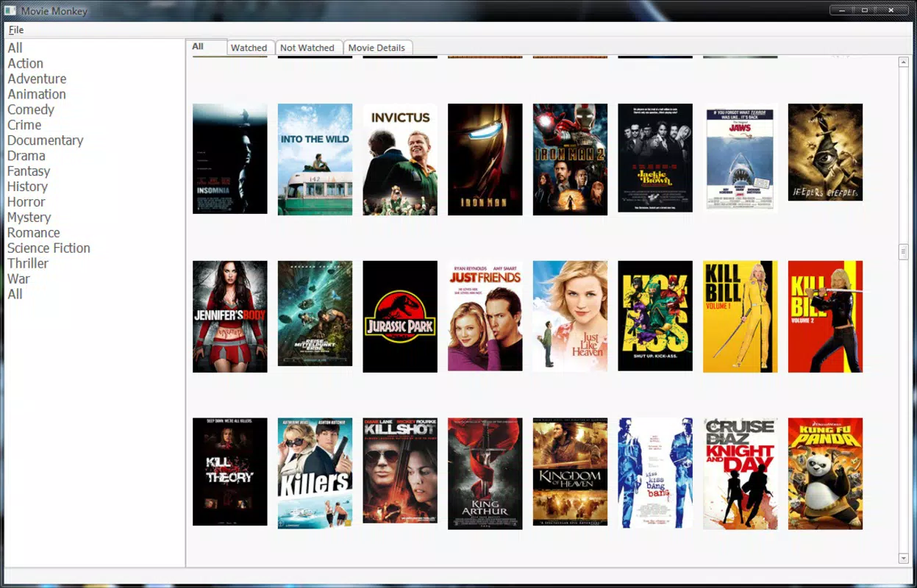Select the Action genre in the sidebar
917x588 pixels.
(x=26, y=63)
